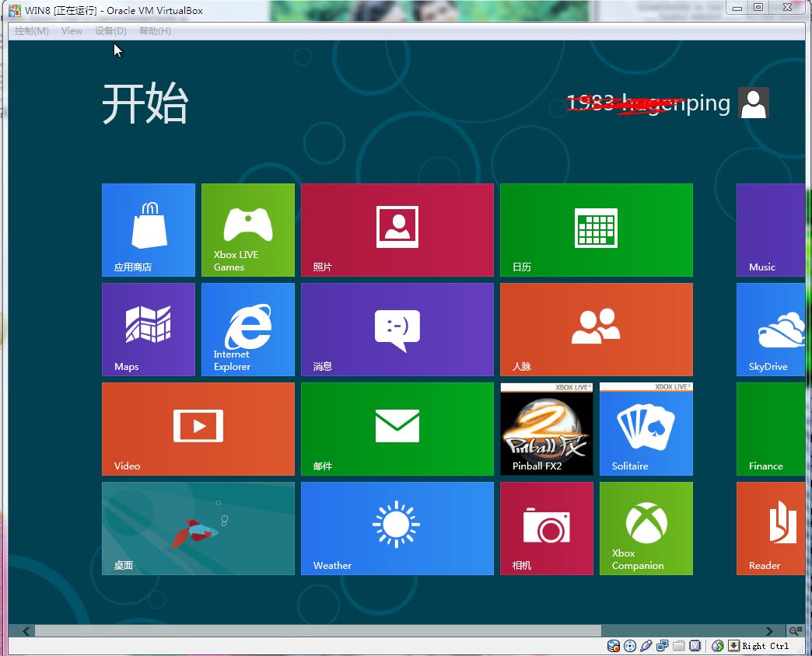This screenshot has height=656, width=812.
Task: Click the shared folders status icon
Action: [678, 646]
